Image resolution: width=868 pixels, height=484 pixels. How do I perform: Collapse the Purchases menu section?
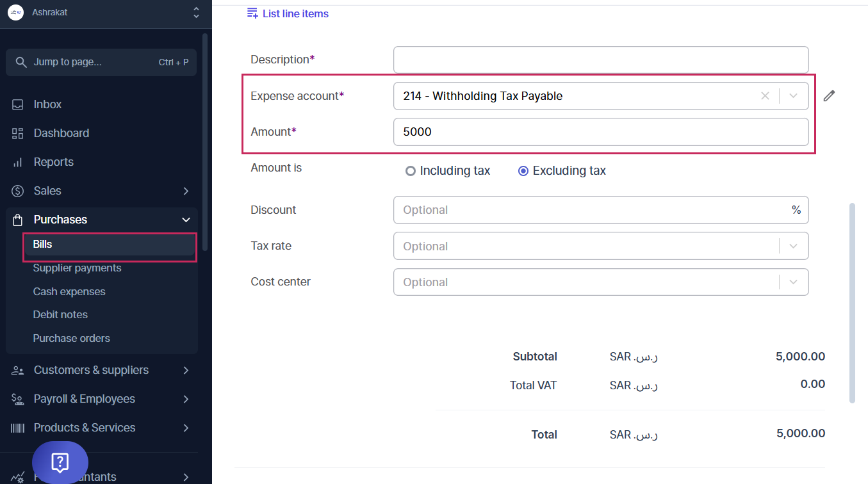pos(186,220)
